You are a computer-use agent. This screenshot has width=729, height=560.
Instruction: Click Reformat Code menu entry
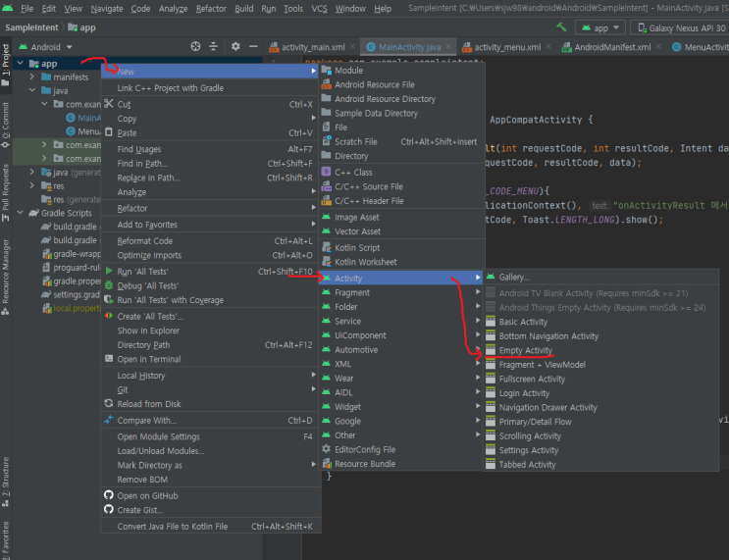tap(211, 240)
